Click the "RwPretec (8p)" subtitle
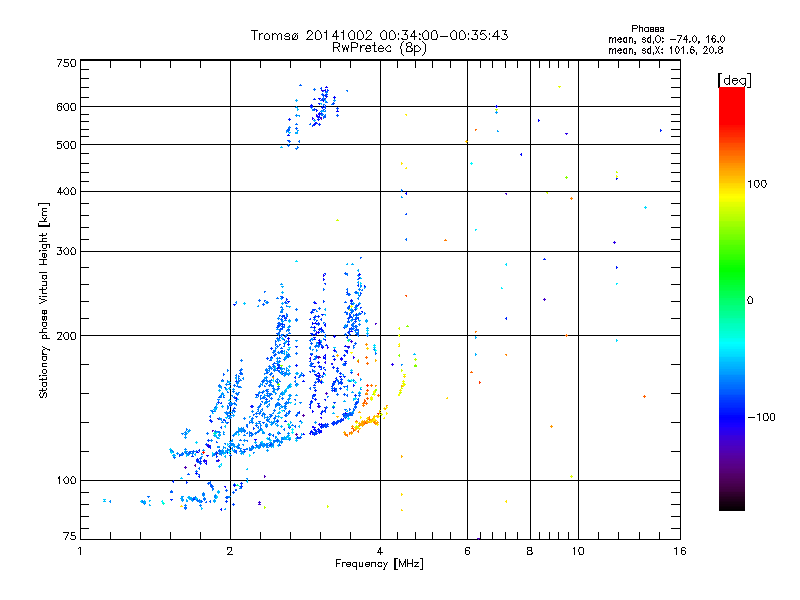The image size is (800, 600). (x=379, y=48)
